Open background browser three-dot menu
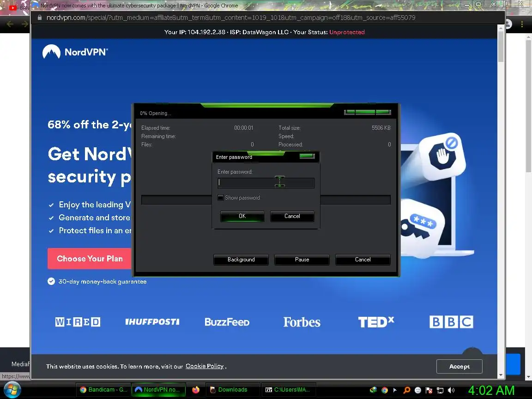Screen dimensions: 532x399 click(x=522, y=24)
